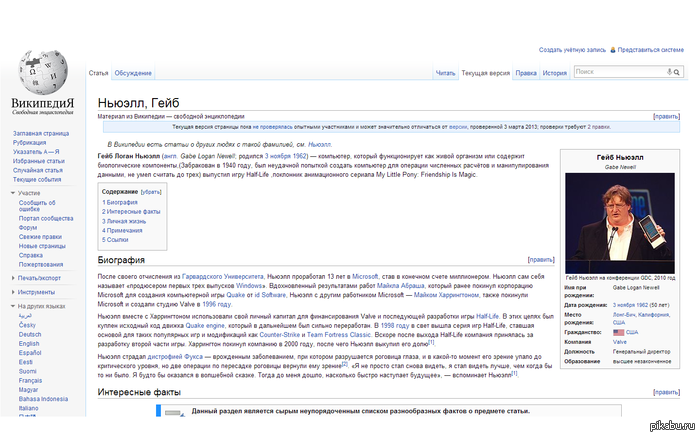This screenshot has height=437, width=700.
Task: Open the id Software link
Action: [x=270, y=295]
